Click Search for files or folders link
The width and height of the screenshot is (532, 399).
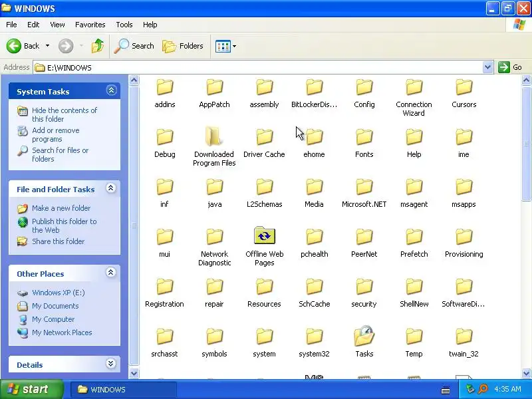[x=60, y=154]
